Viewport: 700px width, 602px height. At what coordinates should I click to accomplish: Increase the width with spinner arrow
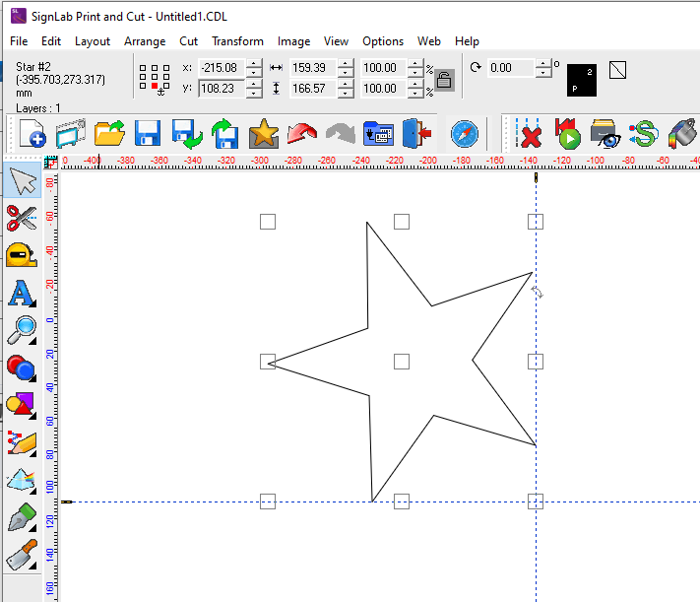pyautogui.click(x=346, y=64)
